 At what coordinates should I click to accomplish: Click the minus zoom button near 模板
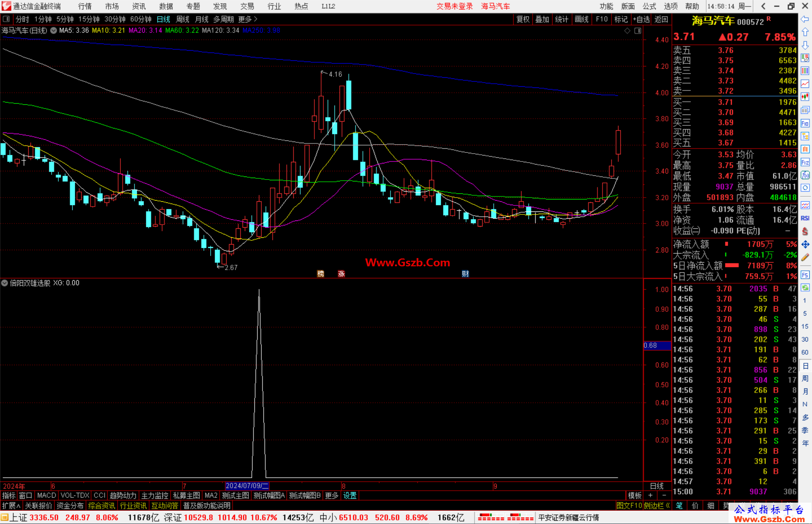point(664,495)
